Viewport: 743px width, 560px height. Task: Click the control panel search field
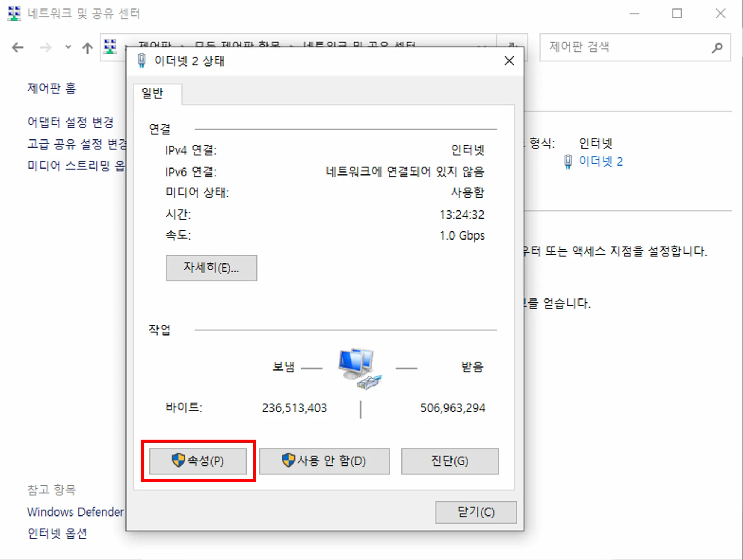(635, 47)
